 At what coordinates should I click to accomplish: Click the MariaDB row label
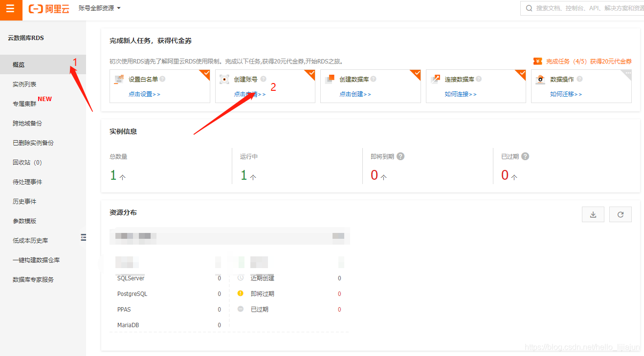[128, 325]
